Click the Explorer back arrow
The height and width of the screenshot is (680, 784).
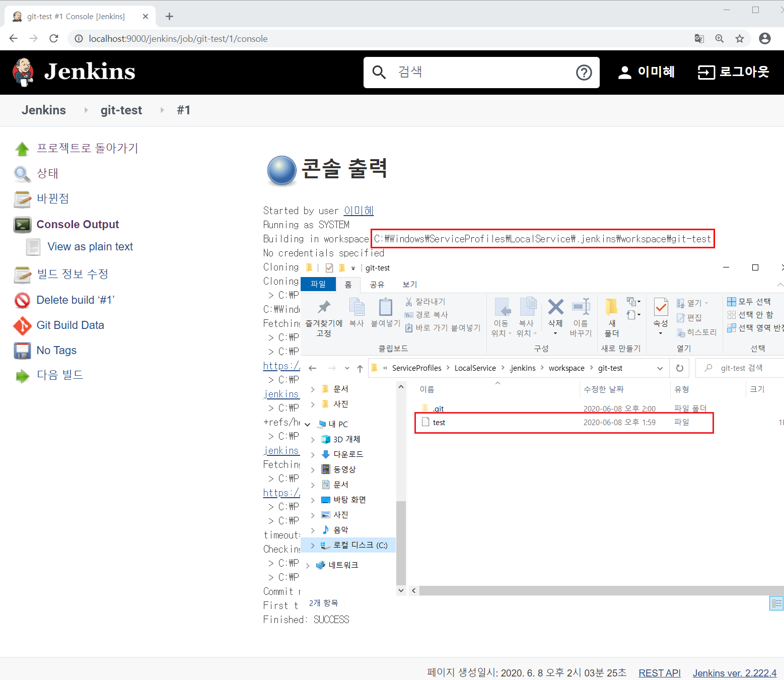[x=312, y=368]
